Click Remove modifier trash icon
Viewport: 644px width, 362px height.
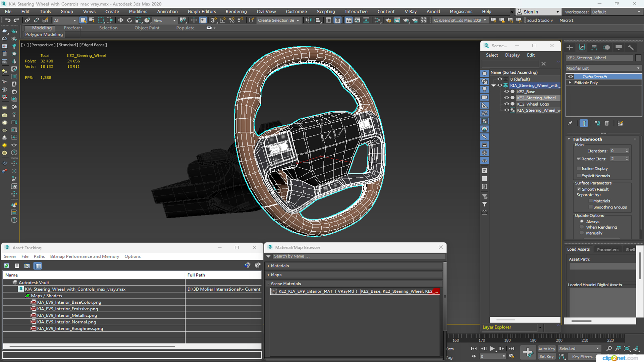coord(607,123)
